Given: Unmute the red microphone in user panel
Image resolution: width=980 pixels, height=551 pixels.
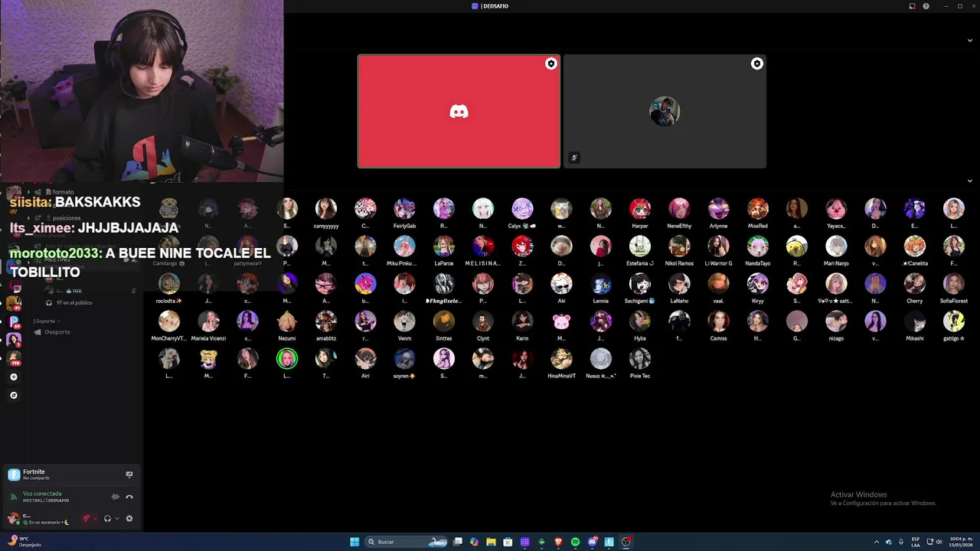Looking at the screenshot, I should [x=87, y=518].
